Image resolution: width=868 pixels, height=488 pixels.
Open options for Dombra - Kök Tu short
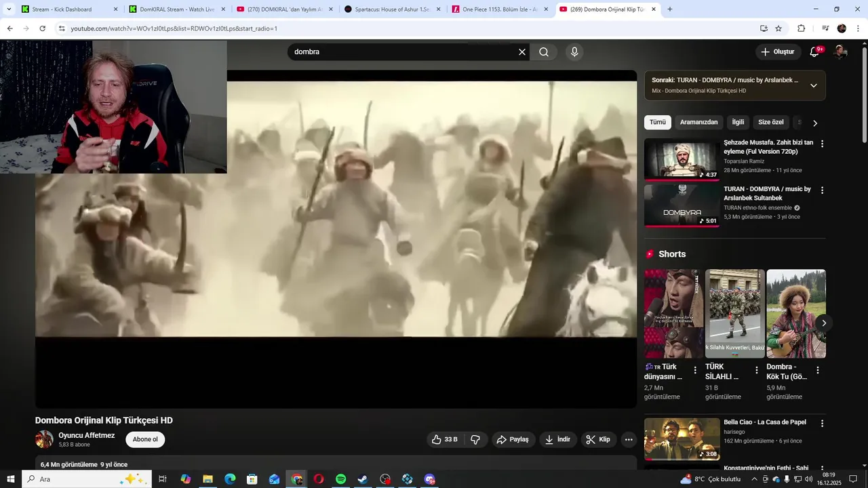click(x=818, y=370)
